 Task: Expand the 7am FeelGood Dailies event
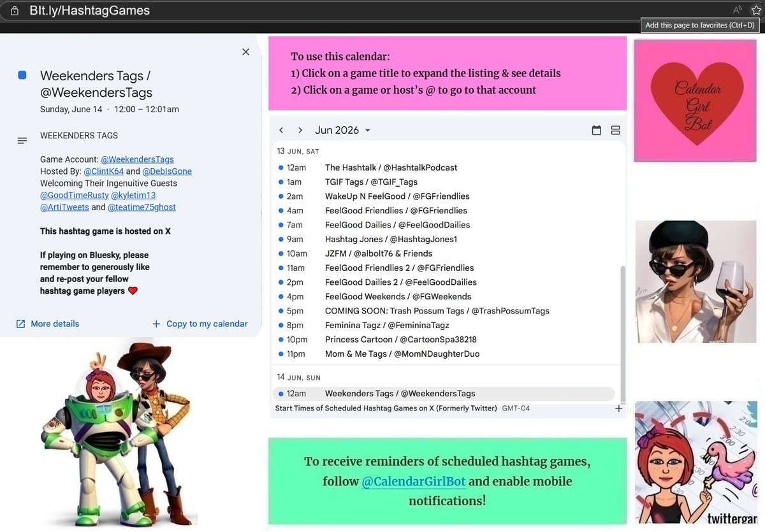coord(445,225)
